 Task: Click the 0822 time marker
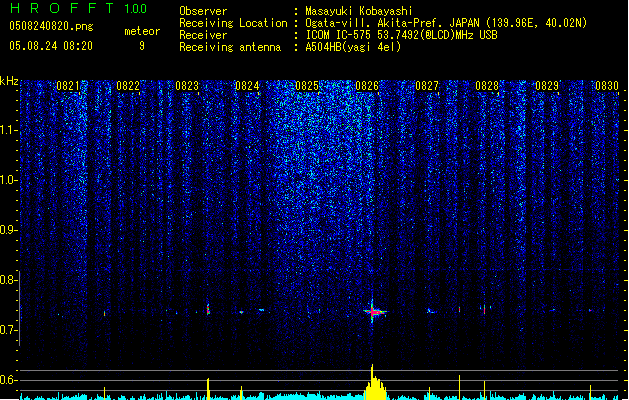pos(128,86)
